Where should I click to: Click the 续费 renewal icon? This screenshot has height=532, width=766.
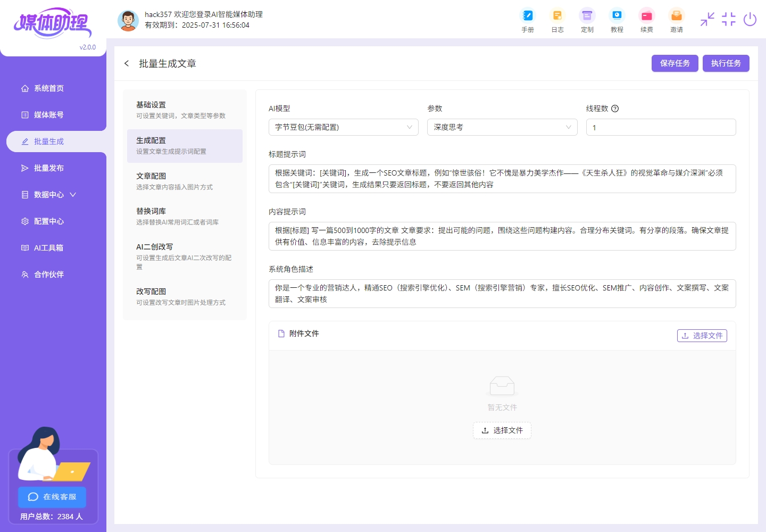coord(646,16)
